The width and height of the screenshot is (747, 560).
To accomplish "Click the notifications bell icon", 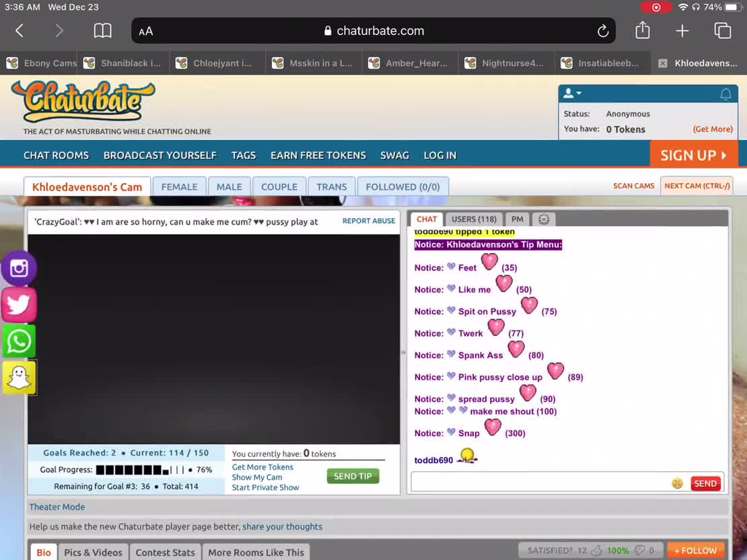I will point(725,94).
